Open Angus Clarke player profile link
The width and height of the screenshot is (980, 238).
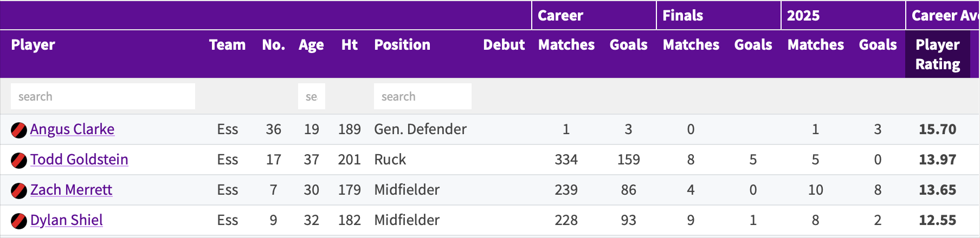[72, 129]
